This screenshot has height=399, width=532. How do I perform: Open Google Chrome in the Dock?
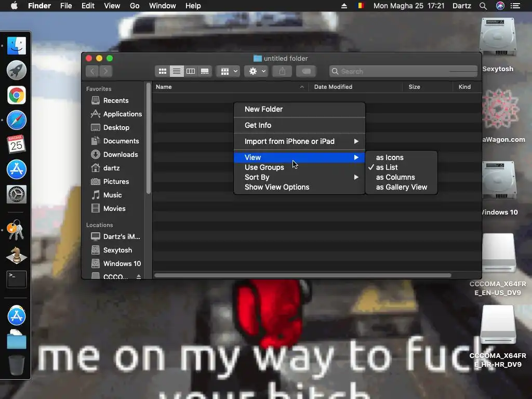point(16,95)
